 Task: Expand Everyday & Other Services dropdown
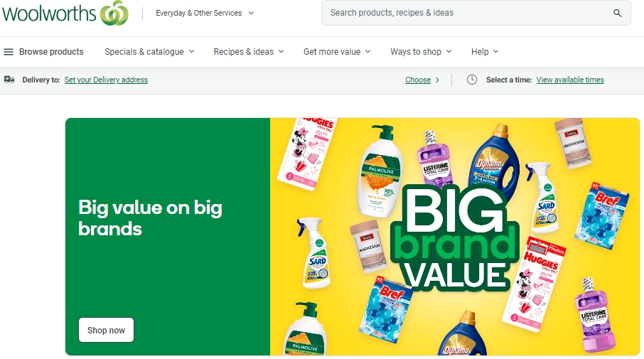click(x=205, y=13)
